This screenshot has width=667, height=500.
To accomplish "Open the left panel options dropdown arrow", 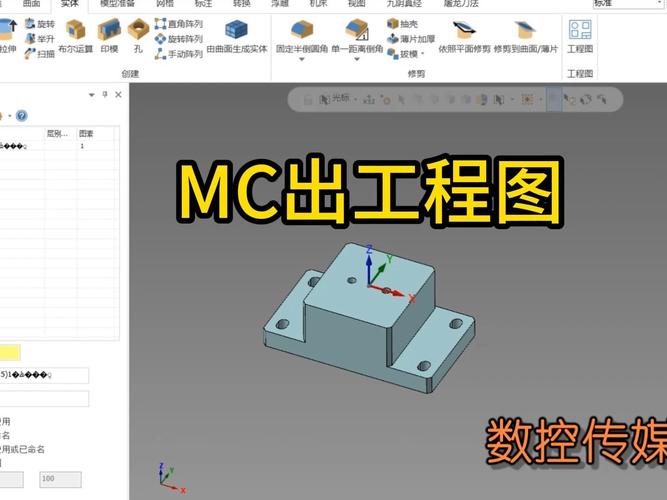I will [91, 94].
